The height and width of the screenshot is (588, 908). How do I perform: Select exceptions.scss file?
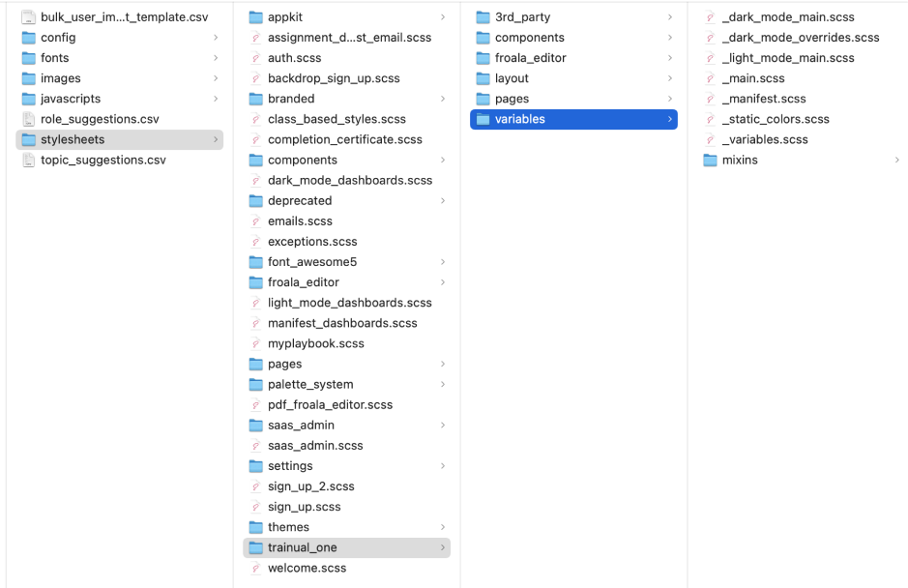pos(346,242)
